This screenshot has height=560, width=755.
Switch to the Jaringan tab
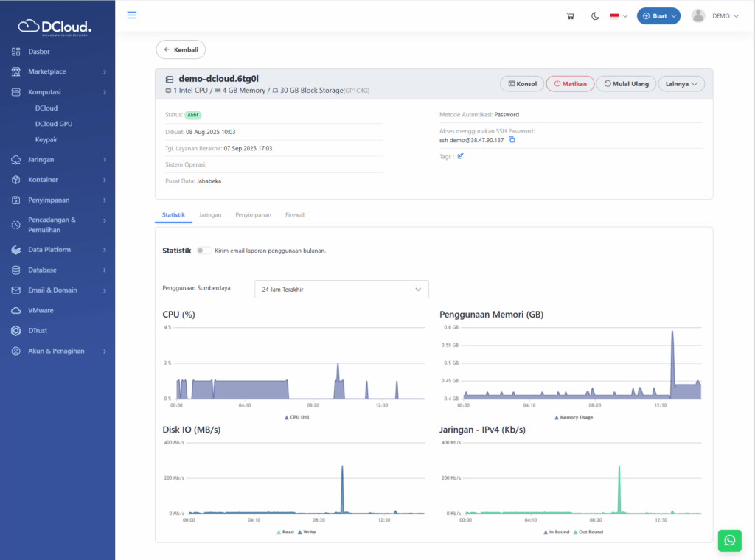[x=210, y=215]
